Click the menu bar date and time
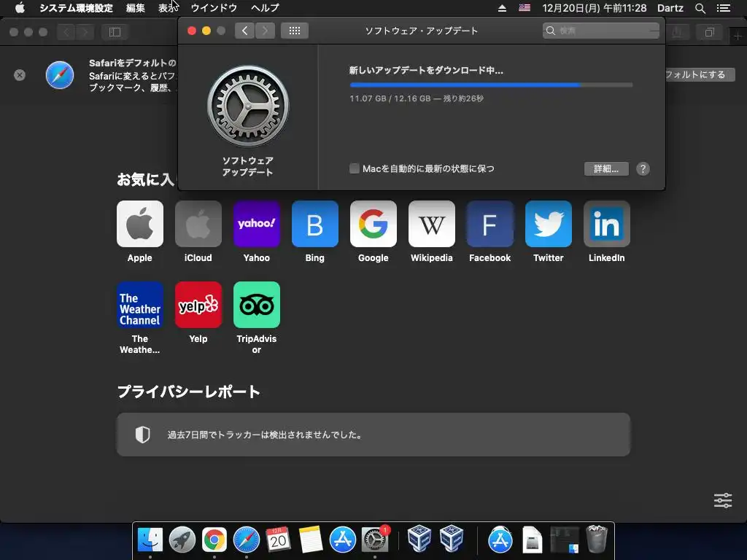The image size is (747, 560). [594, 7]
